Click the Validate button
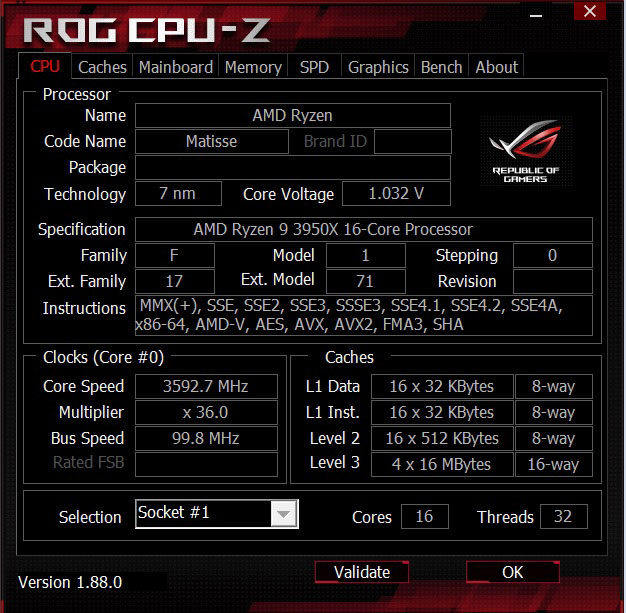Viewport: 626px width, 613px height. pyautogui.click(x=362, y=572)
